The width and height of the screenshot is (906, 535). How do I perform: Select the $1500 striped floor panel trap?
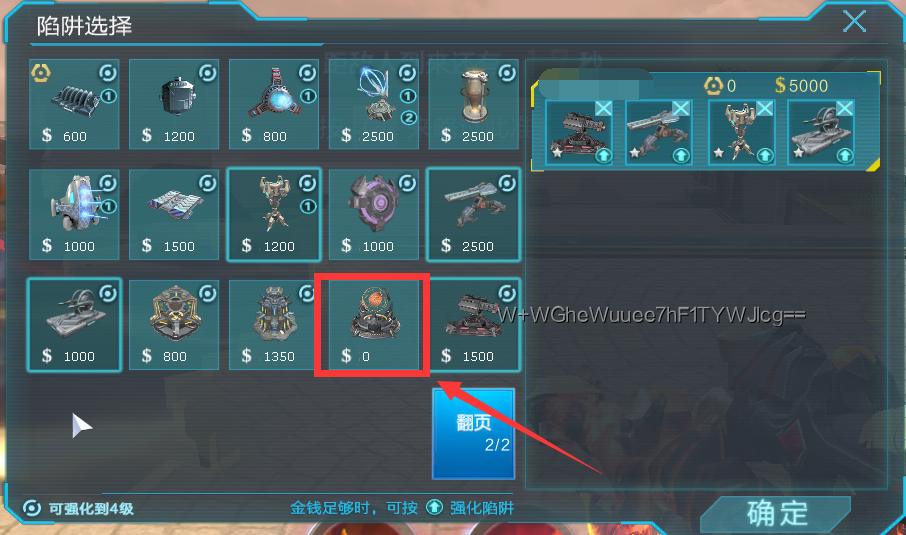point(174,214)
